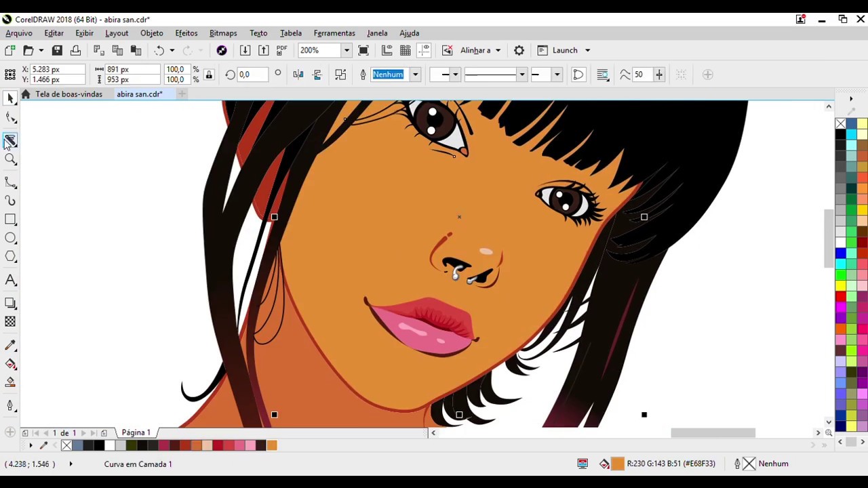Open the outline width Nenhum dropdown
This screenshot has height=488, width=868.
(415, 75)
